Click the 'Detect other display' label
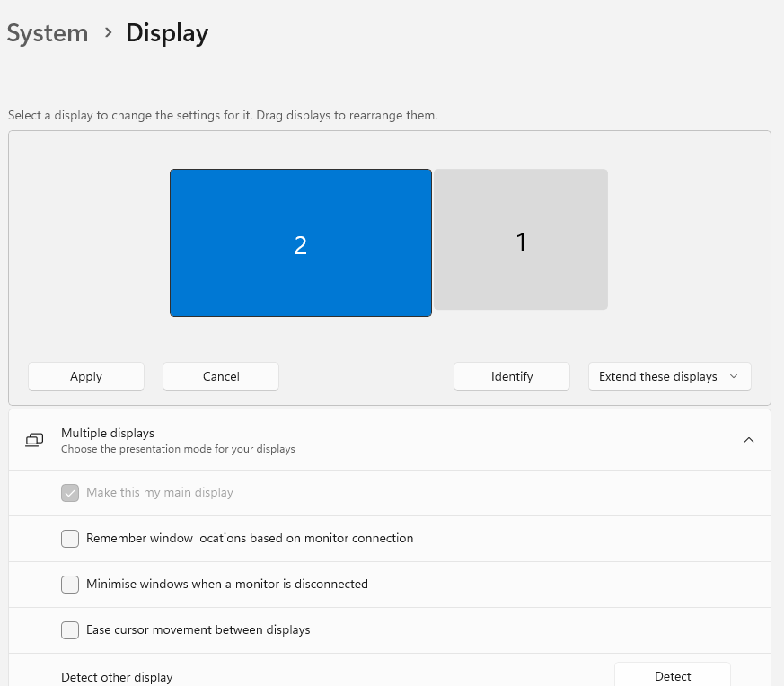Image resolution: width=784 pixels, height=686 pixels. 117,677
